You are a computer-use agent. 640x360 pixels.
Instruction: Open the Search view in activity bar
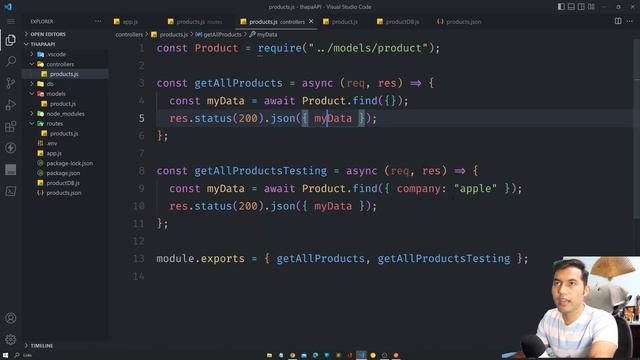click(x=11, y=62)
